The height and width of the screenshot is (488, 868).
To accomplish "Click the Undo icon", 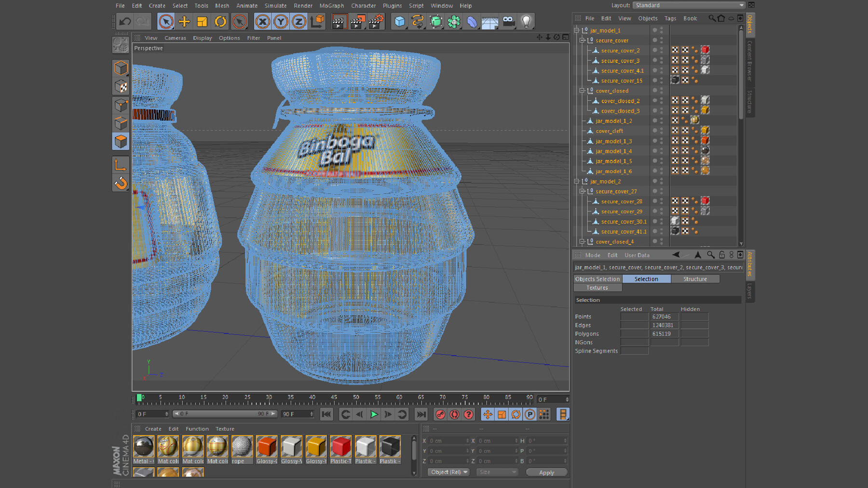I will point(124,21).
